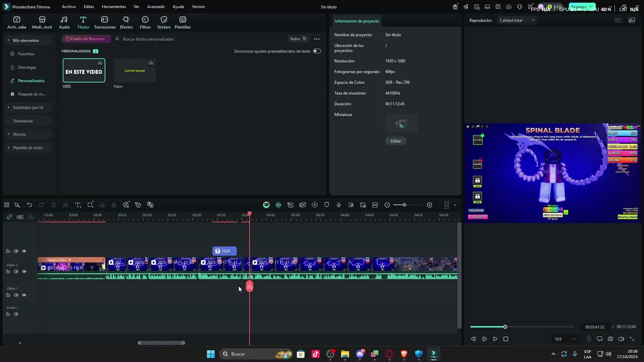
Task: Select the EN ESTE VIDEO title thumbnail
Action: 84,70
